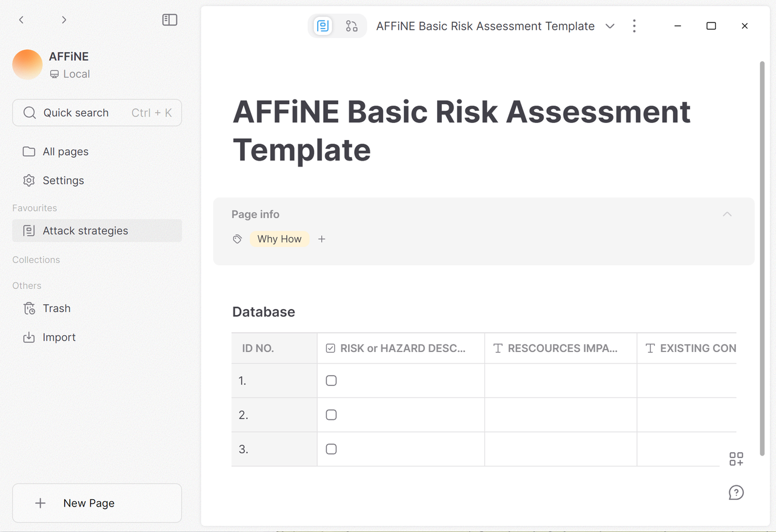Switch to page mode
Viewport: 776px width, 532px height.
click(x=323, y=26)
